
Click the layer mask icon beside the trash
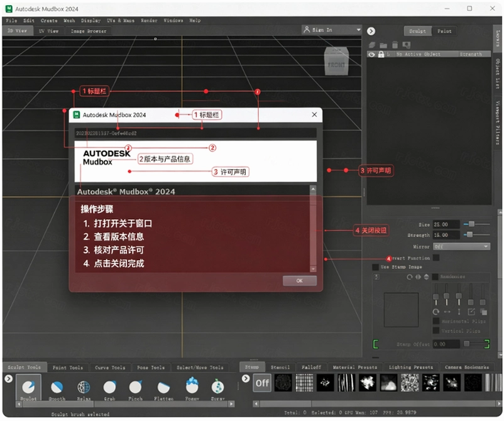[x=407, y=45]
